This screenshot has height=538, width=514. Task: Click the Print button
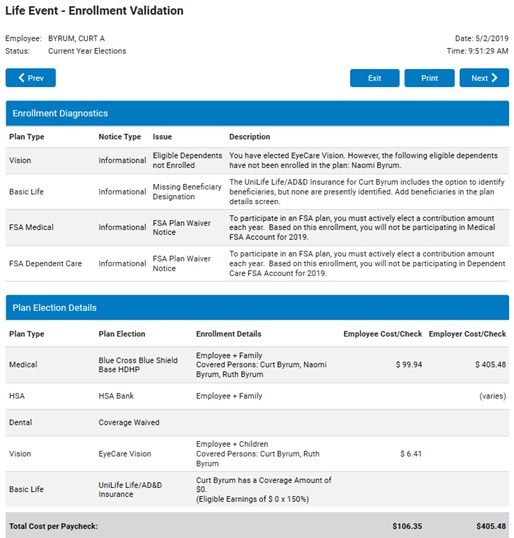coord(429,78)
